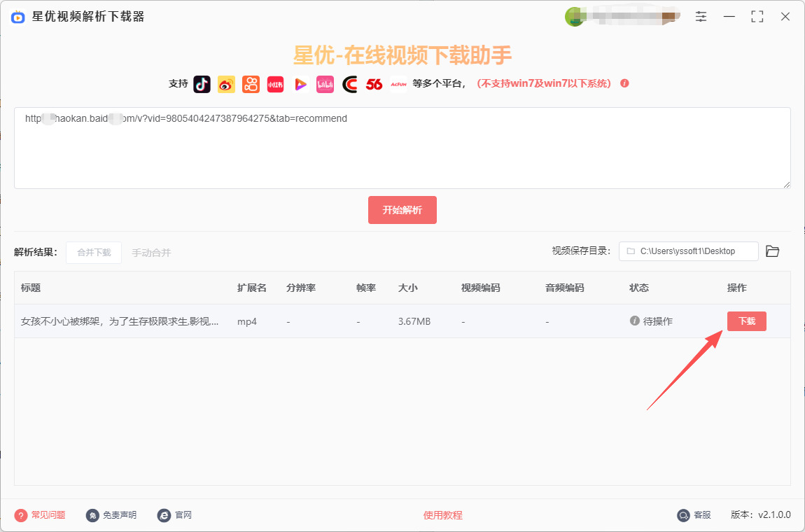805x532 pixels.
Task: Click the 官网 browser icon
Action: click(164, 515)
